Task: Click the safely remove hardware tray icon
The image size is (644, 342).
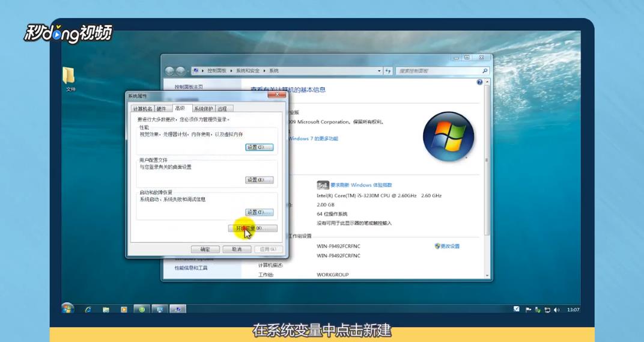Action: point(538,310)
